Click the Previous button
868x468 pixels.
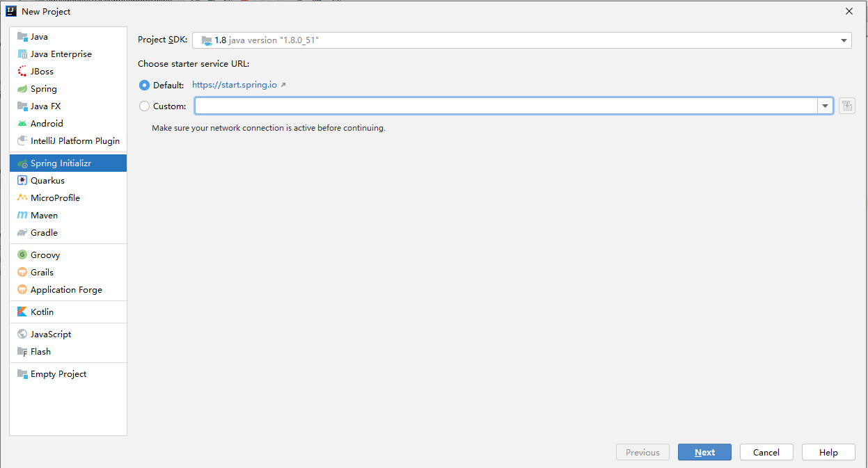click(642, 452)
